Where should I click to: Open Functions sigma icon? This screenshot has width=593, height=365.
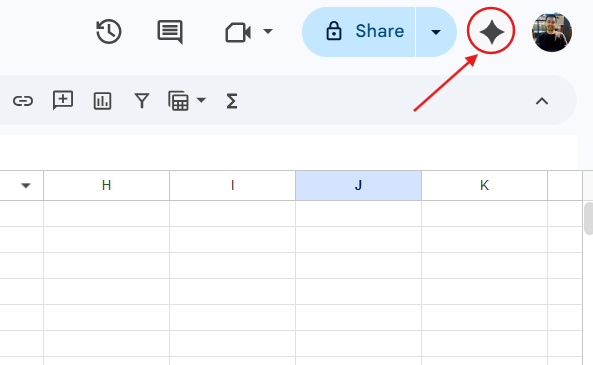pos(232,101)
